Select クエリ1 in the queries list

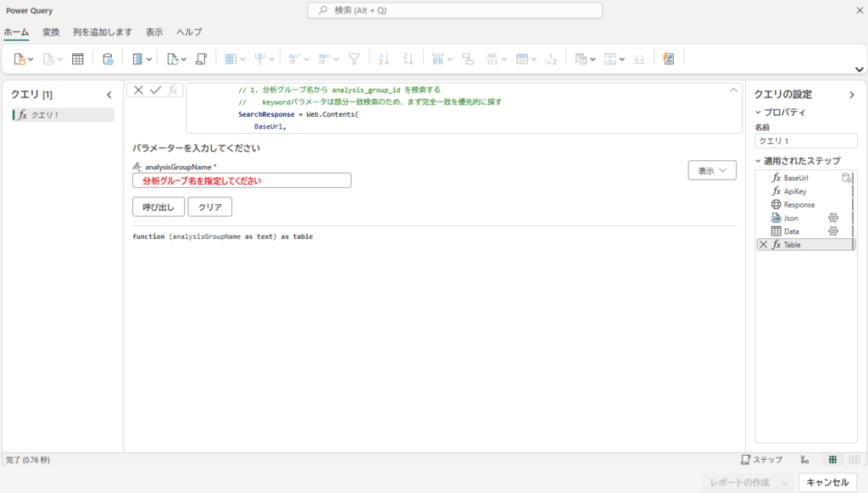coord(63,114)
